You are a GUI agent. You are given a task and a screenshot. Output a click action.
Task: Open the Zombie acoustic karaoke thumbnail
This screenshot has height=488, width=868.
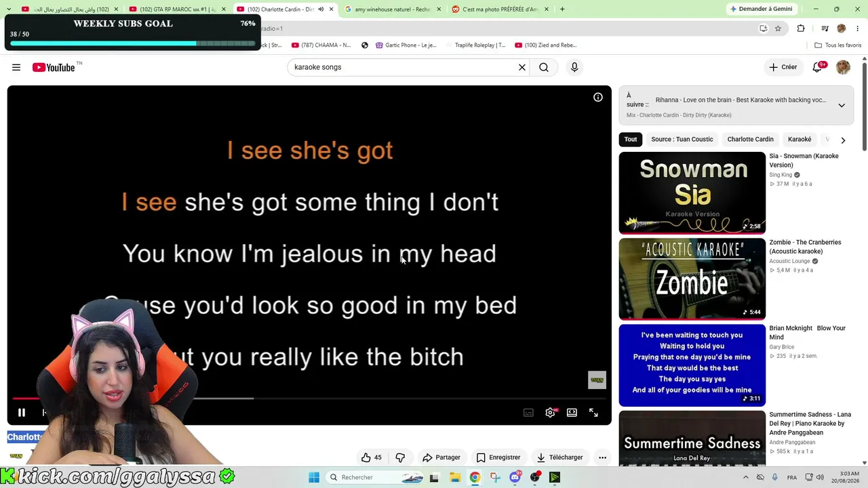(692, 279)
